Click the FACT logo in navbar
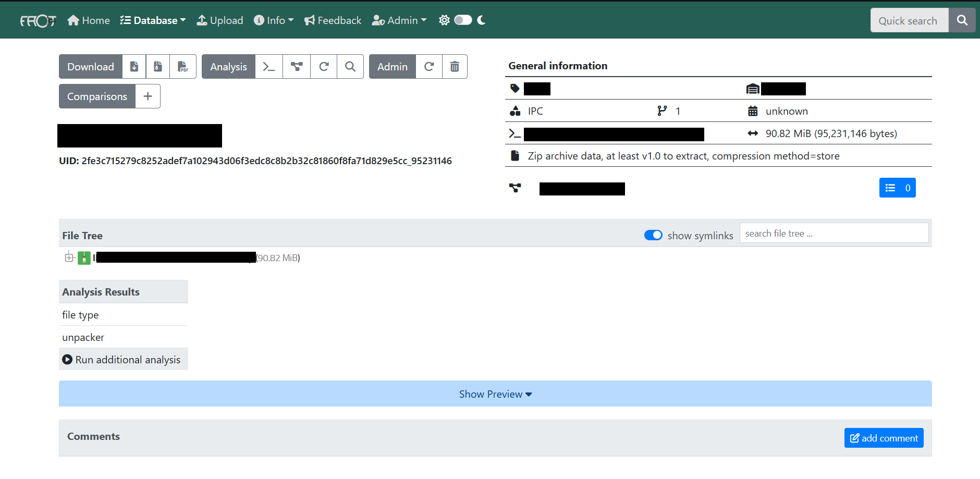This screenshot has height=479, width=980. pos(38,20)
